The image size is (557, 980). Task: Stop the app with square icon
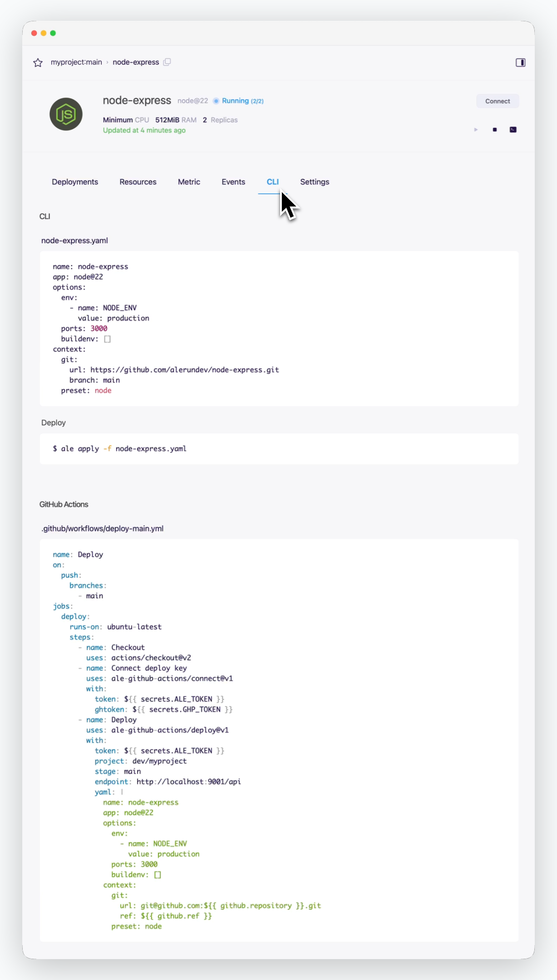[495, 130]
